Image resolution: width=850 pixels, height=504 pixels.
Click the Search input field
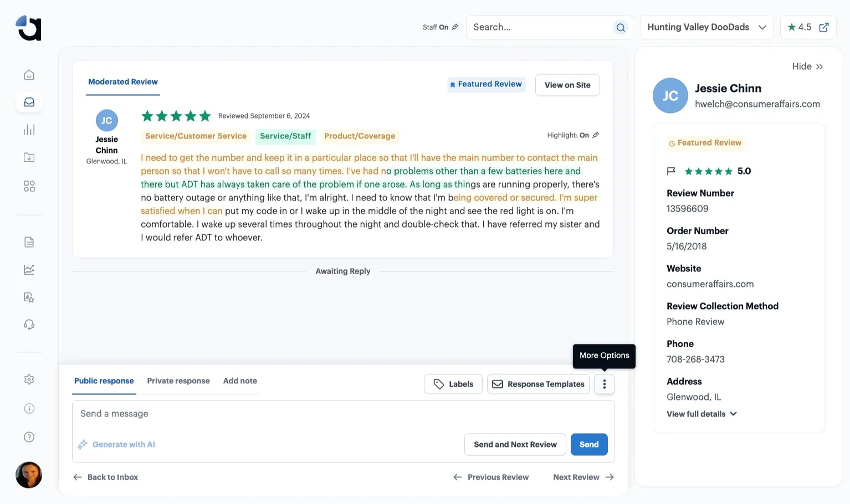coord(541,27)
